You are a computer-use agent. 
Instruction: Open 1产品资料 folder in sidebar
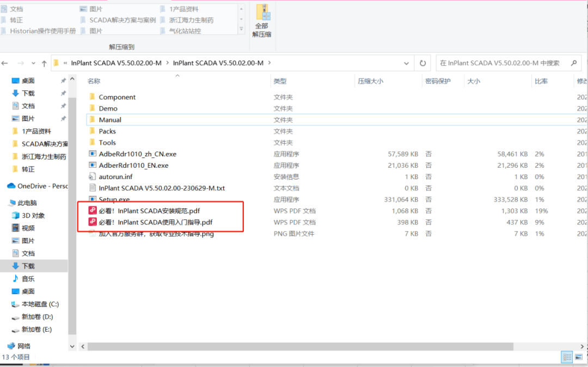pyautogui.click(x=36, y=131)
